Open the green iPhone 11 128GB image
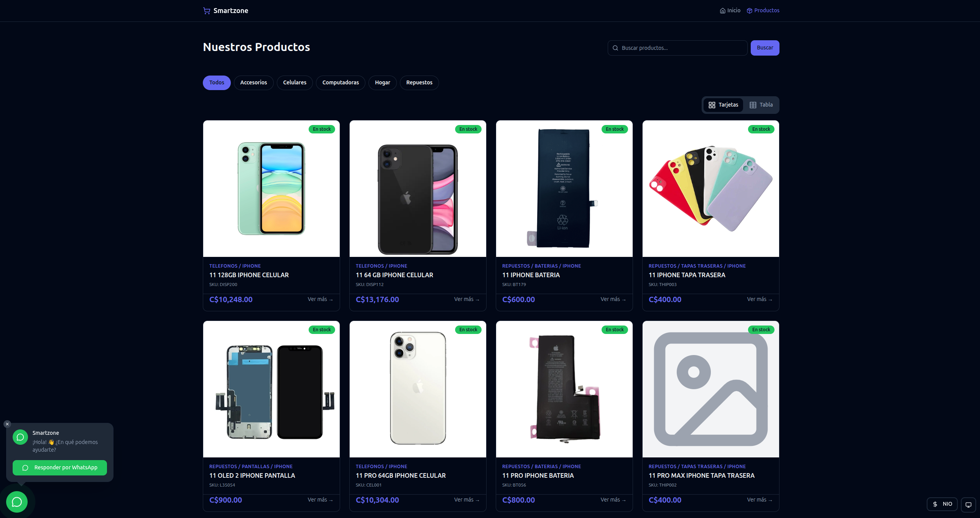 271,189
